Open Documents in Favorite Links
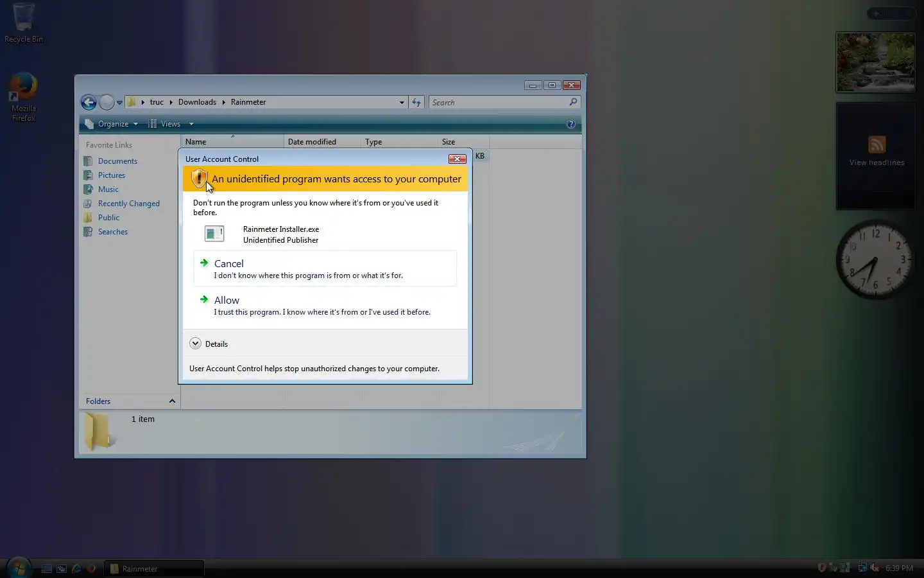The image size is (924, 578). [x=117, y=161]
